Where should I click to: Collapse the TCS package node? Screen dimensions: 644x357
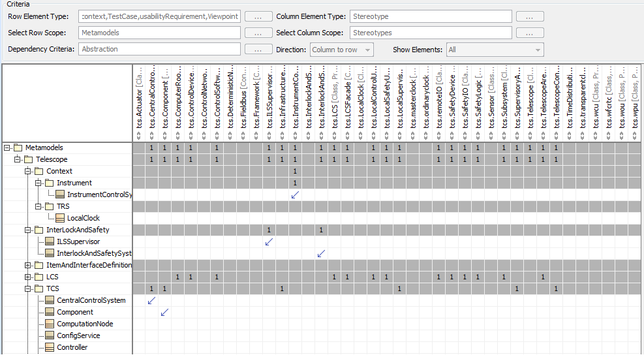click(x=27, y=288)
